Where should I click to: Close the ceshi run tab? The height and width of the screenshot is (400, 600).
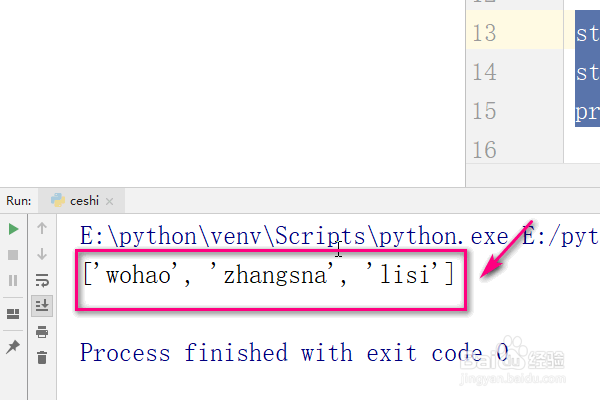(109, 201)
